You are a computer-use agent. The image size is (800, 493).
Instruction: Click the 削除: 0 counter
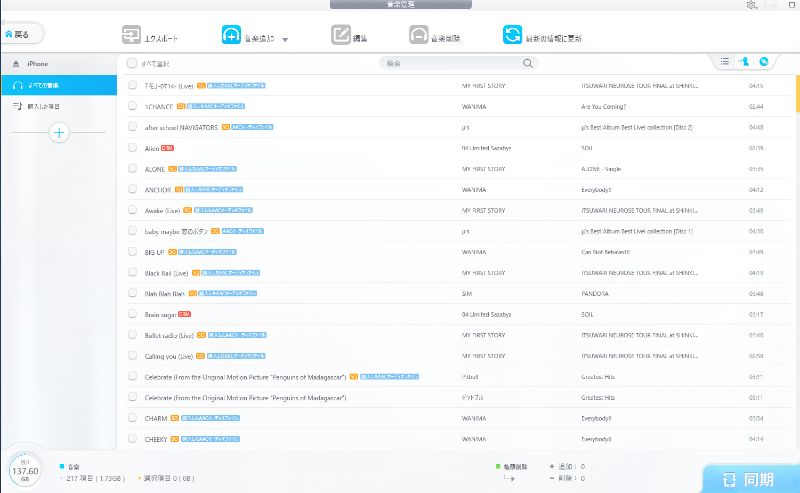coord(567,478)
